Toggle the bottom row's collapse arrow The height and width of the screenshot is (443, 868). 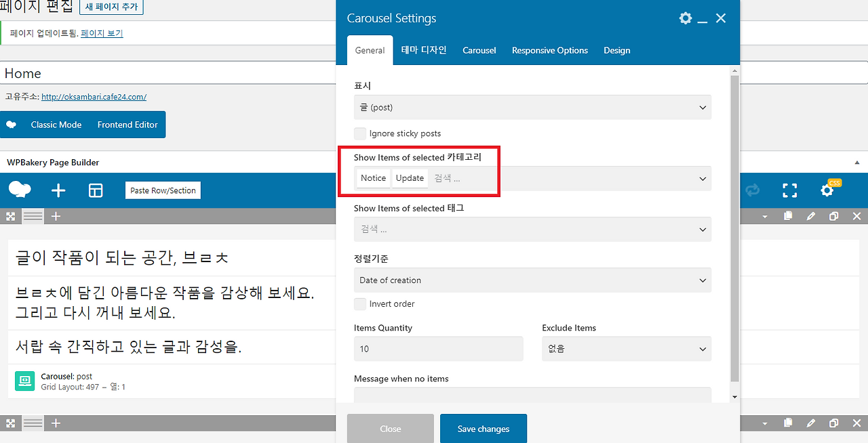coord(766,424)
